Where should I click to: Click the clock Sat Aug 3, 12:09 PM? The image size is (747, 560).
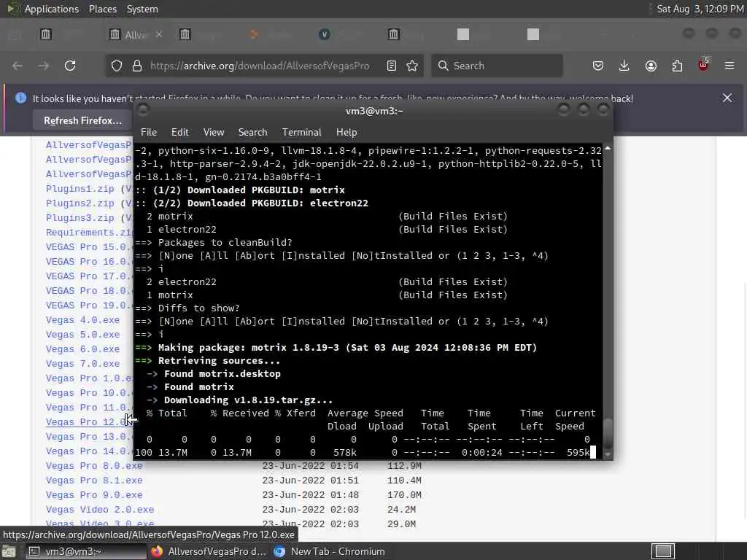pyautogui.click(x=700, y=9)
